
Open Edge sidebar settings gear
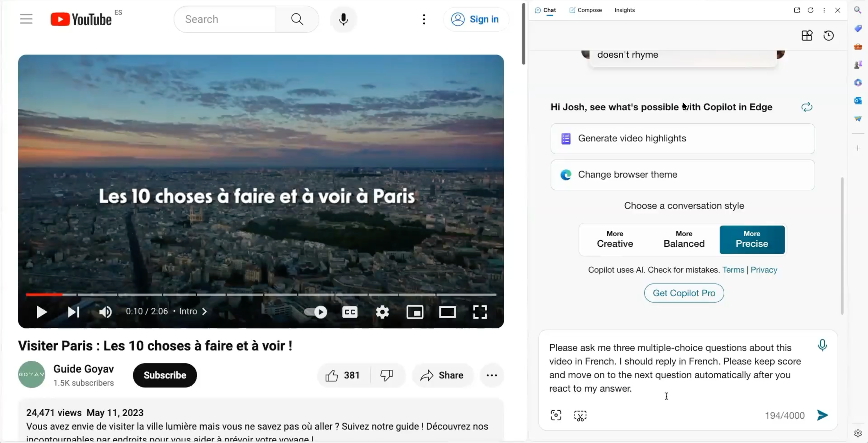[x=858, y=433]
